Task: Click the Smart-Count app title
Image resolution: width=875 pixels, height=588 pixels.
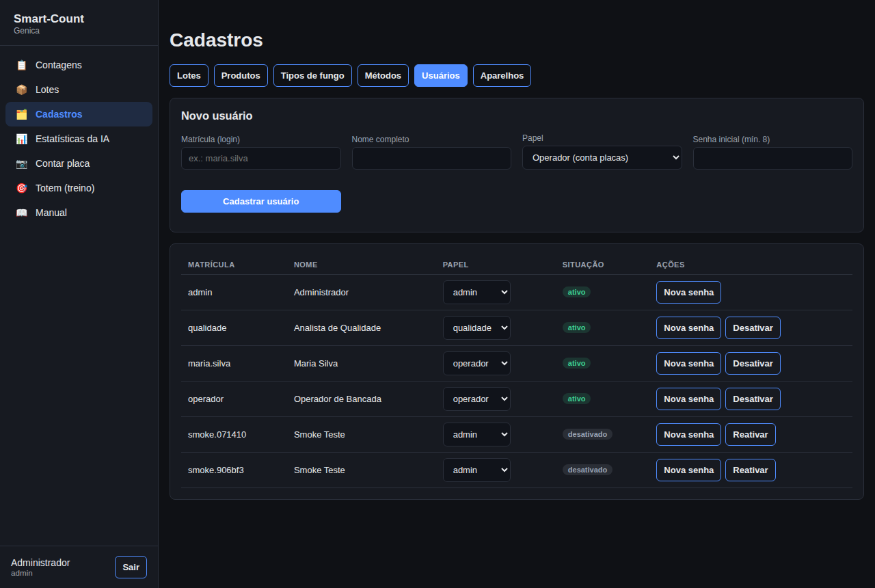Action: coord(49,18)
